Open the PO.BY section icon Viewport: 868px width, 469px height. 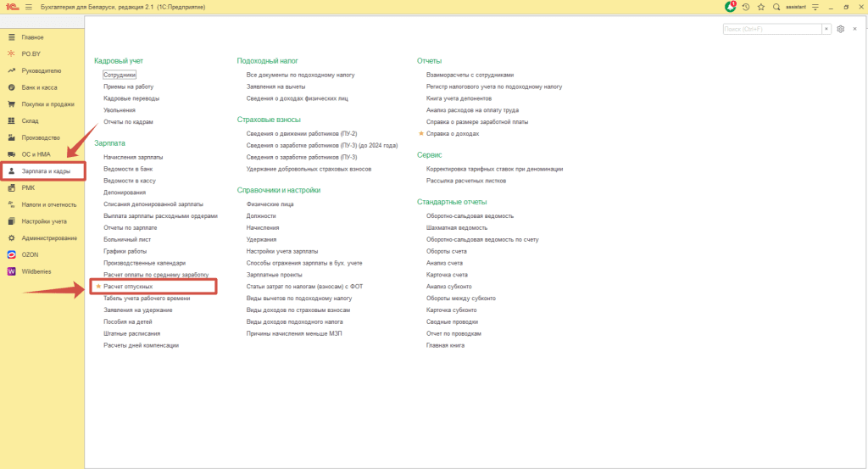11,53
